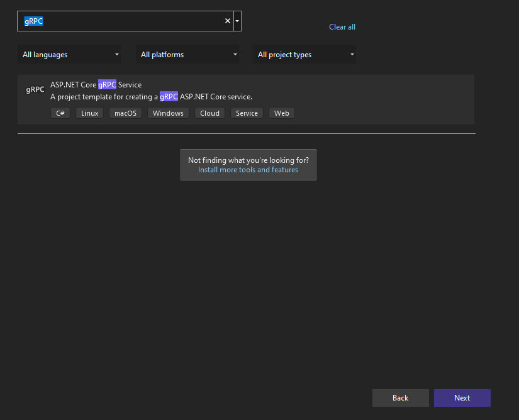Click the macOS tag
The width and height of the screenshot is (519, 420).
[x=125, y=113]
